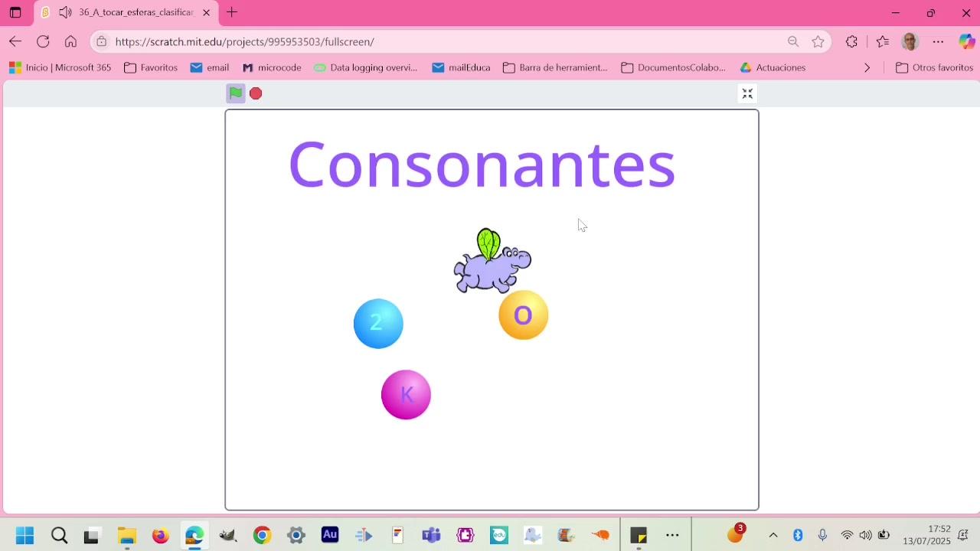
Task: Launch Microsoft Teams from the taskbar
Action: click(x=432, y=535)
